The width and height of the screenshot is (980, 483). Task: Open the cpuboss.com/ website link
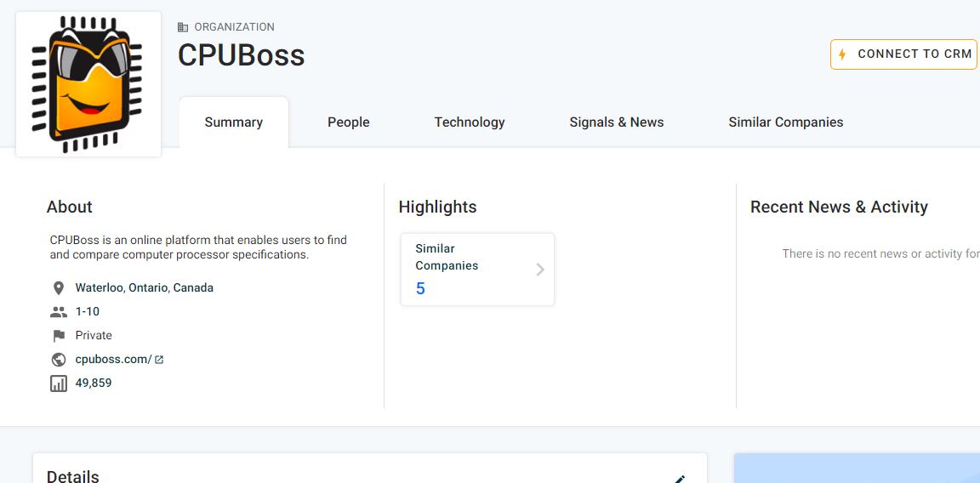pyautogui.click(x=114, y=360)
